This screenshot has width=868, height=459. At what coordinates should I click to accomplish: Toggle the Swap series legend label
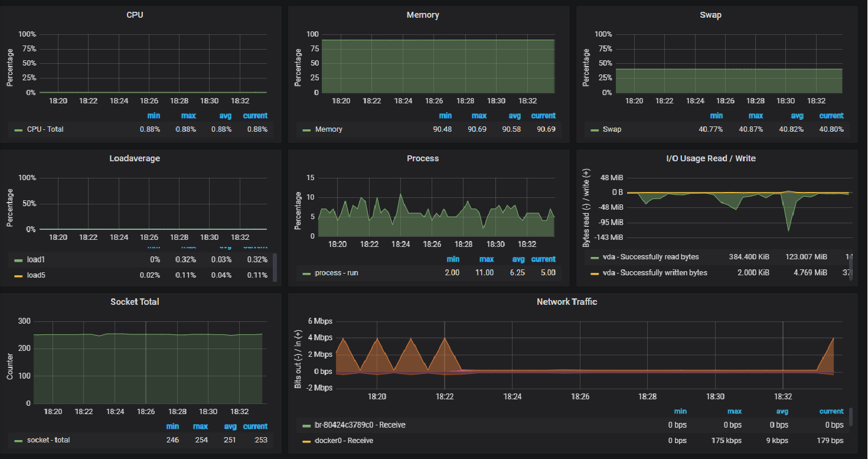tap(612, 129)
